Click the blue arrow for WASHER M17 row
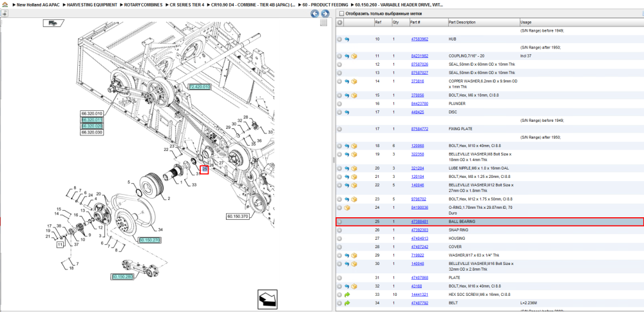 pyautogui.click(x=347, y=255)
